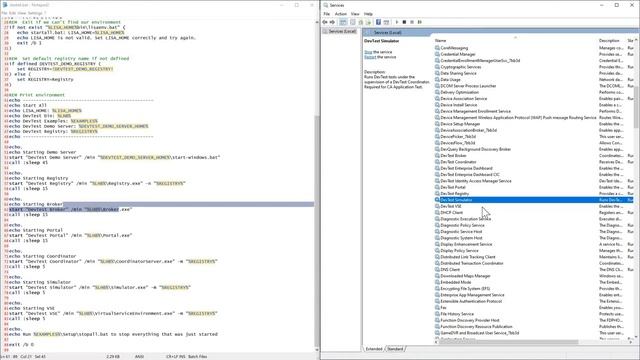
Task: Click gear icon of Fax service
Action: (x=437, y=307)
